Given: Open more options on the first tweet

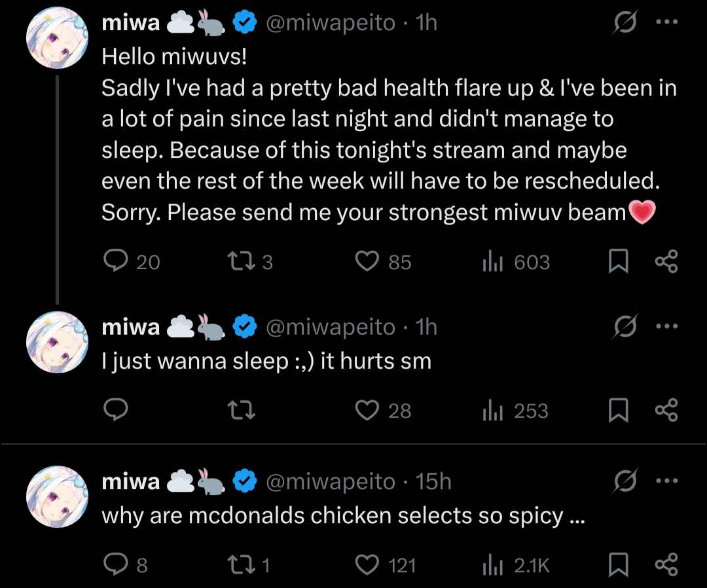Looking at the screenshot, I should pyautogui.click(x=667, y=22).
